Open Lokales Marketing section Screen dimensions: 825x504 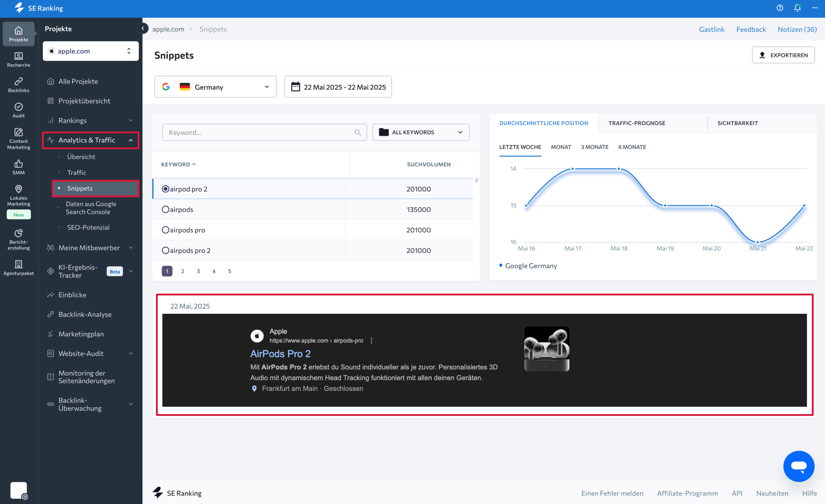(x=18, y=195)
